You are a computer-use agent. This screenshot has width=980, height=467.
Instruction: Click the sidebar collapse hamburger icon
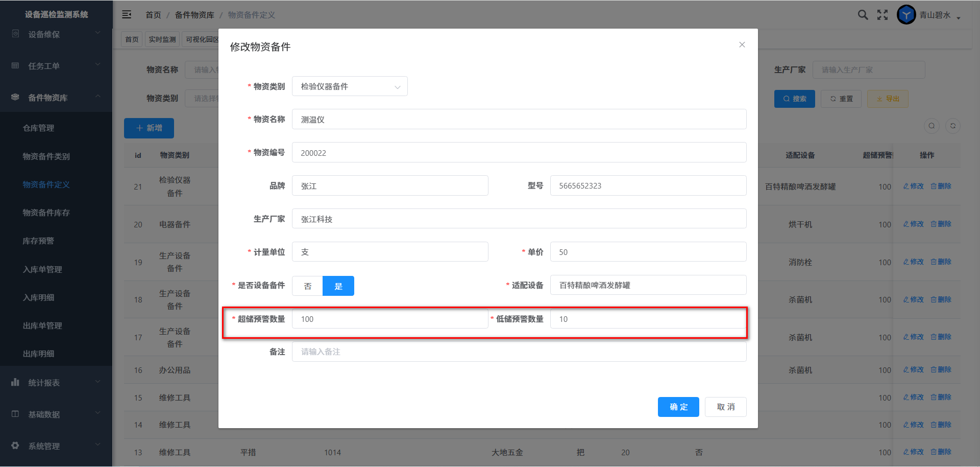127,15
